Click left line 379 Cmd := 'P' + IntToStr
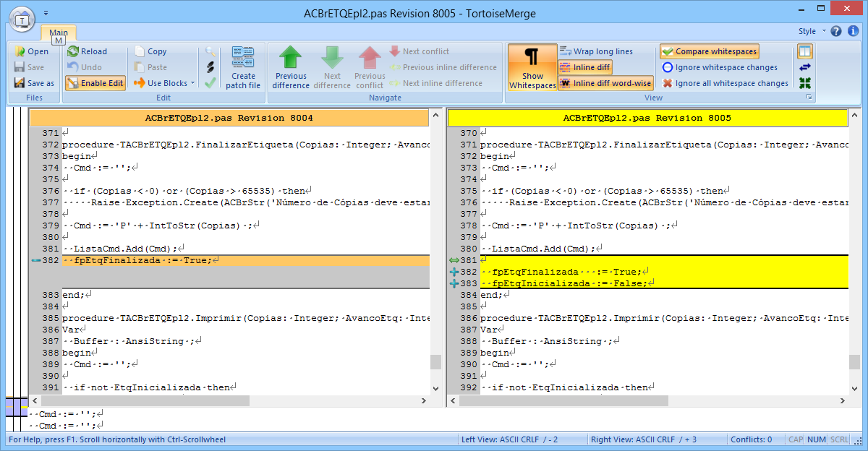This screenshot has height=451, width=868. 160,225
